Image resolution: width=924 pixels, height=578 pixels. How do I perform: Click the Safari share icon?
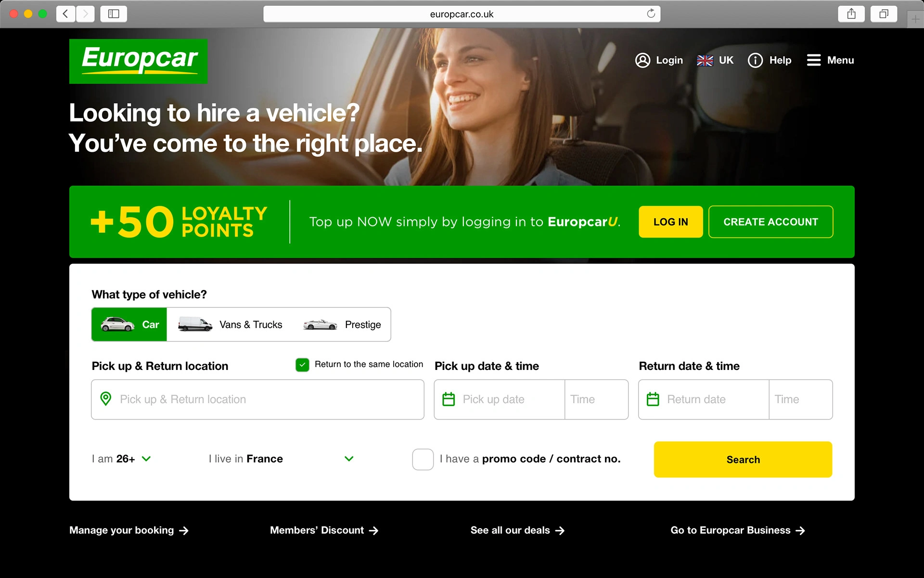pyautogui.click(x=851, y=13)
